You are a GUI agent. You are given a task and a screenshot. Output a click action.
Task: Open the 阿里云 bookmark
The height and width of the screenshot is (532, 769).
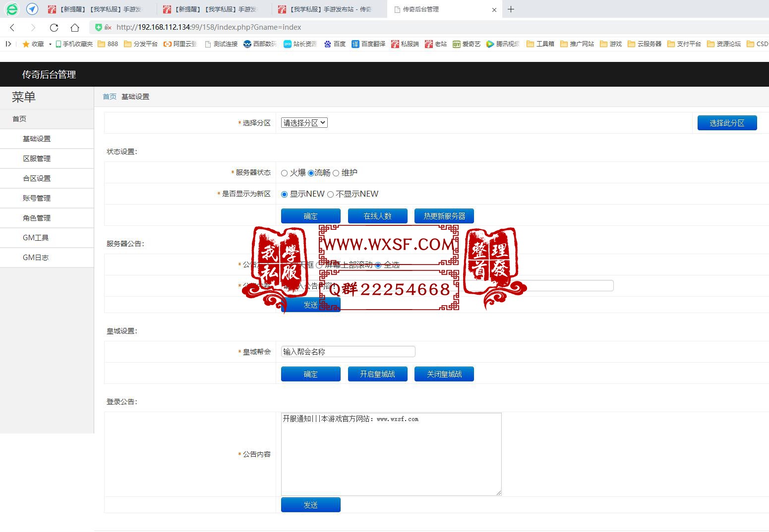(x=180, y=44)
